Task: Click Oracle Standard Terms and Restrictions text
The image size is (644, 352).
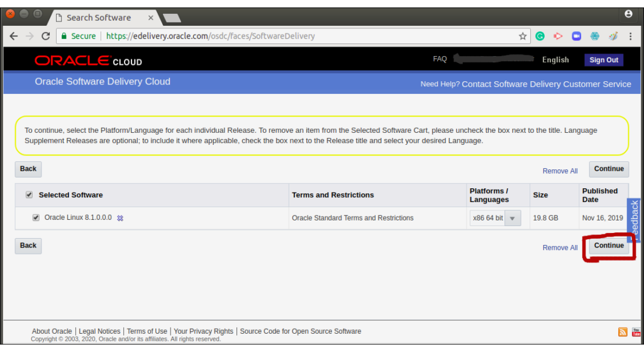Action: pos(352,218)
